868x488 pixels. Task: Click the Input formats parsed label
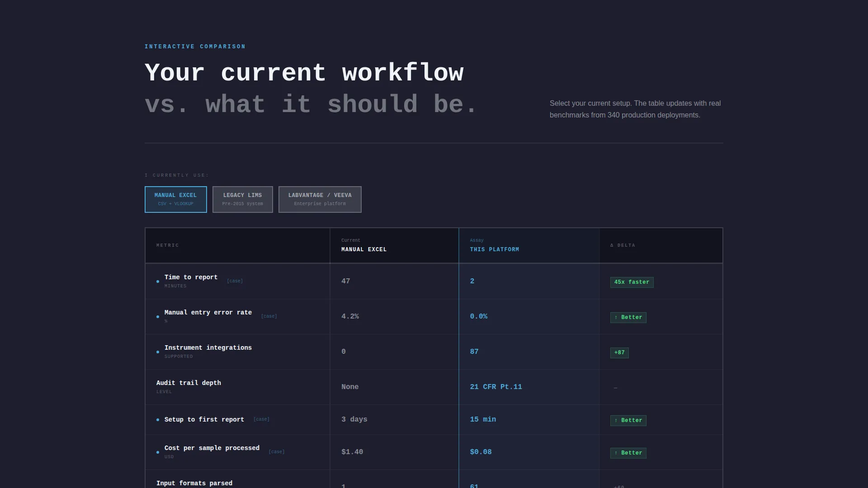point(194,483)
